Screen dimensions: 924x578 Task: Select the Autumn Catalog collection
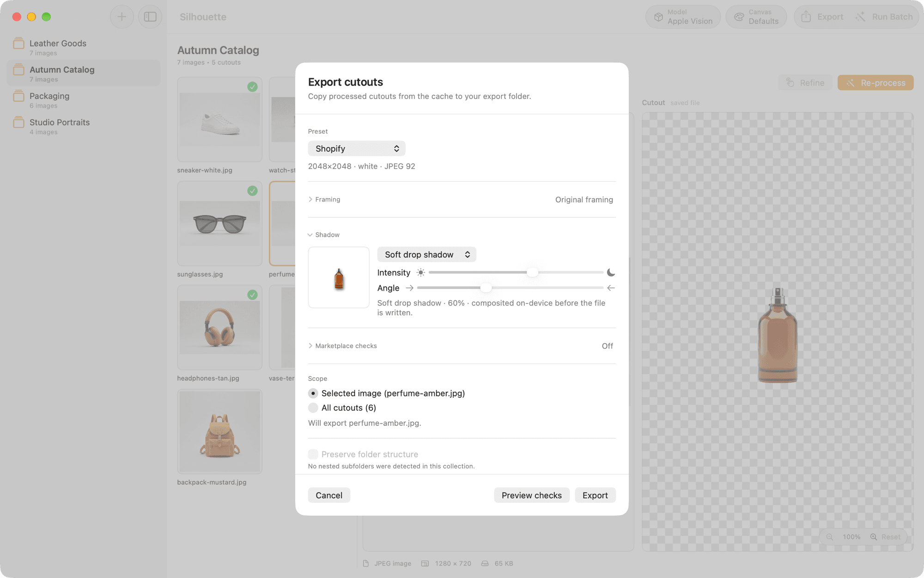tap(84, 74)
